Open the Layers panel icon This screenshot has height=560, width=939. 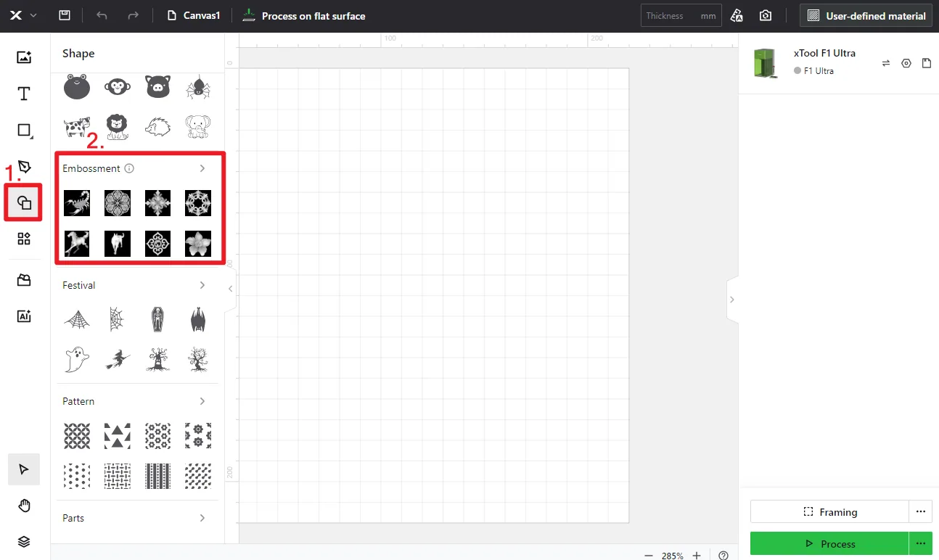(24, 541)
